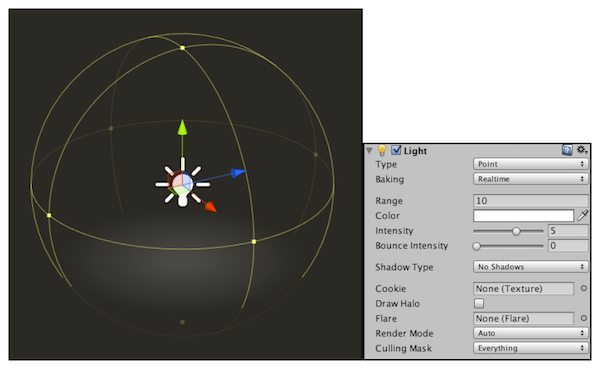
Task: Enable the Draw Halo checkbox
Action: coord(479,304)
